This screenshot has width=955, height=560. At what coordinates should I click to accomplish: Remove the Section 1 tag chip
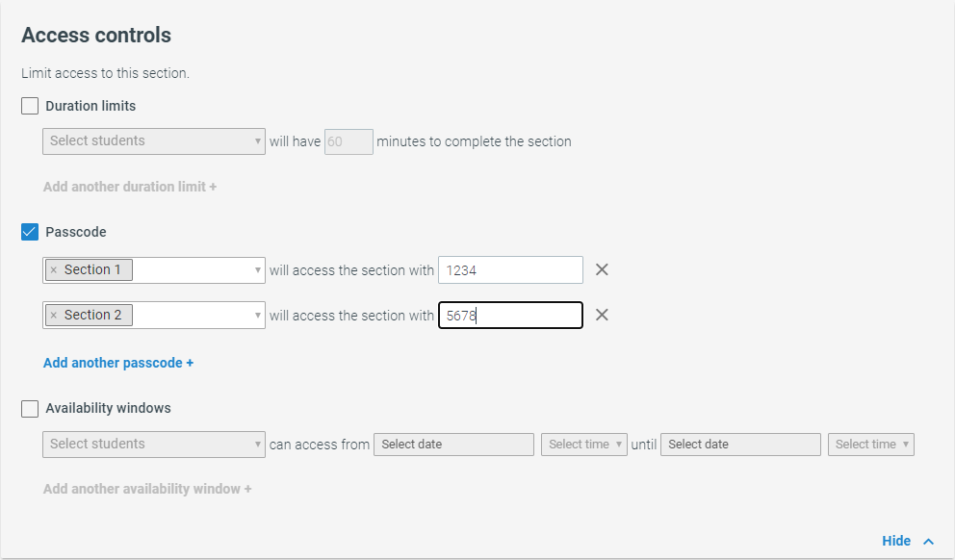54,269
